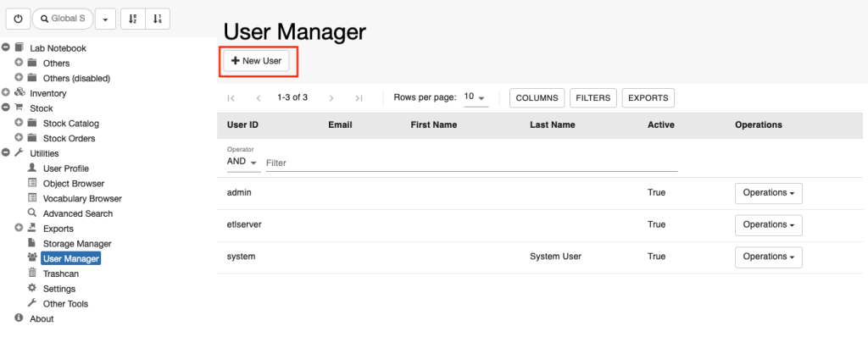This screenshot has width=868, height=337.
Task: Click the numeric sort descending icon
Action: pyautogui.click(x=157, y=19)
